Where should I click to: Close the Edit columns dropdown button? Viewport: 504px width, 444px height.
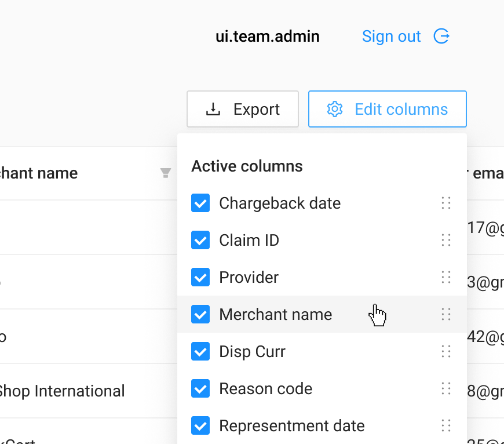click(388, 109)
